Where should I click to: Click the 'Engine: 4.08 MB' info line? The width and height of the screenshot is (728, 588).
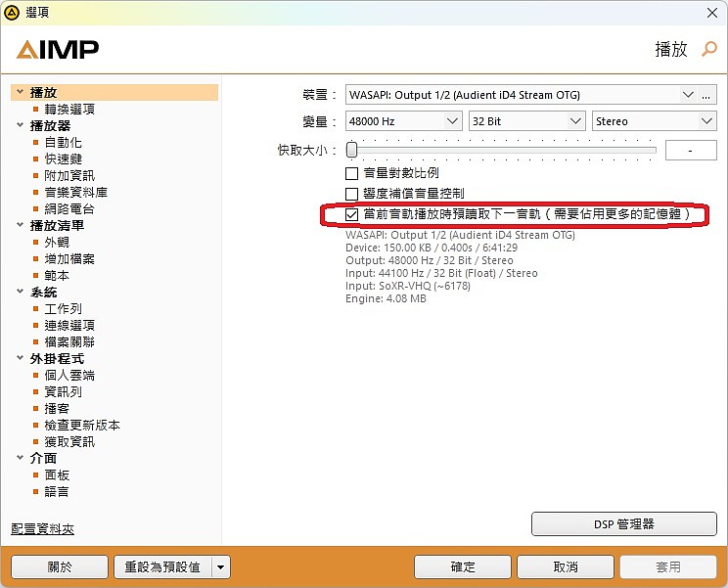point(386,298)
